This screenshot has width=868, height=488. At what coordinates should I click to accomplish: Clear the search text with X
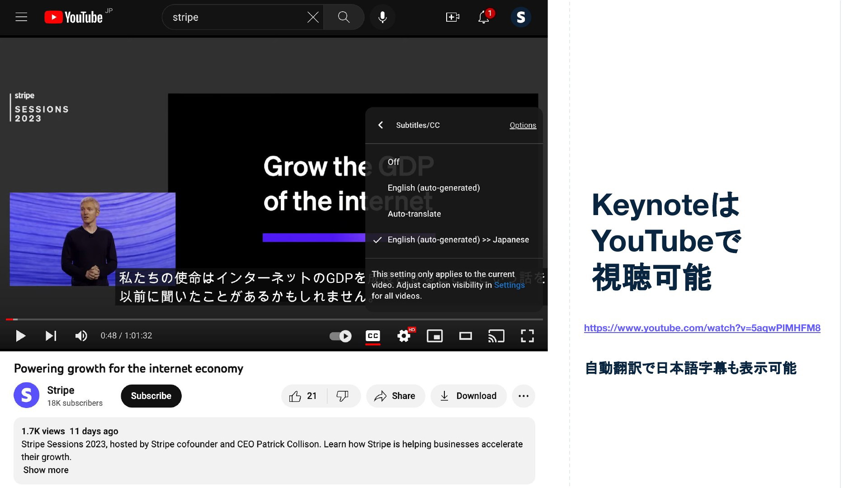click(313, 17)
